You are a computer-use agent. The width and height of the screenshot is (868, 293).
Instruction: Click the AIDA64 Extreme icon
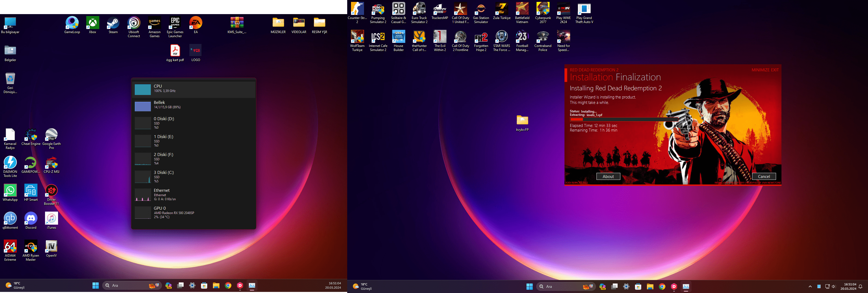tap(10, 251)
